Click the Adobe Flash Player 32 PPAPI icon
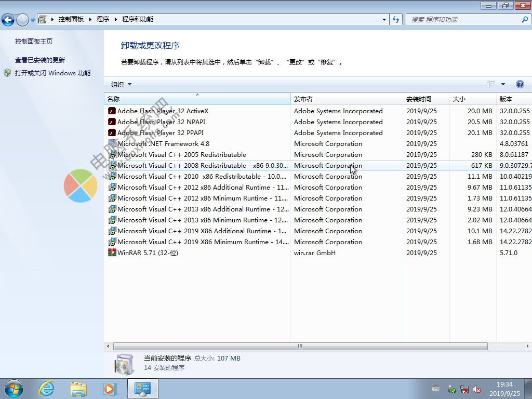The height and width of the screenshot is (399, 532). (112, 132)
